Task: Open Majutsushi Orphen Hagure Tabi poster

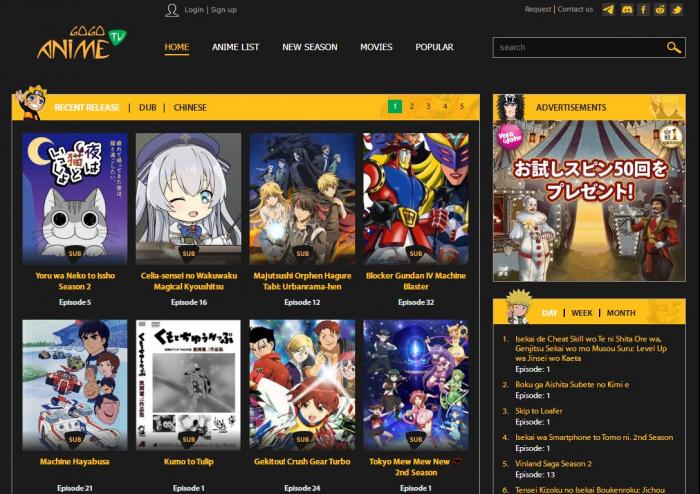Action: [x=302, y=199]
